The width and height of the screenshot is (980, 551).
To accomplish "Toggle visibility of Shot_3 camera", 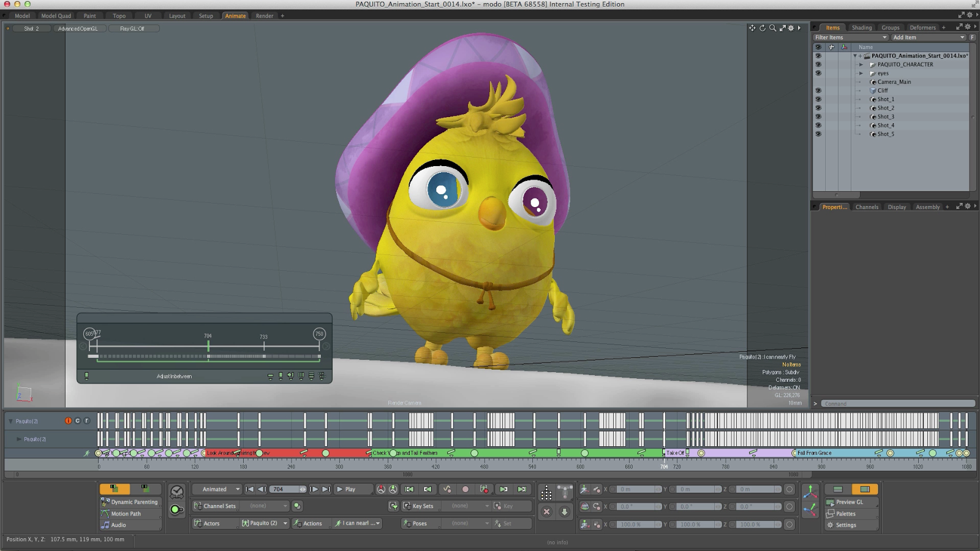I will [x=818, y=116].
